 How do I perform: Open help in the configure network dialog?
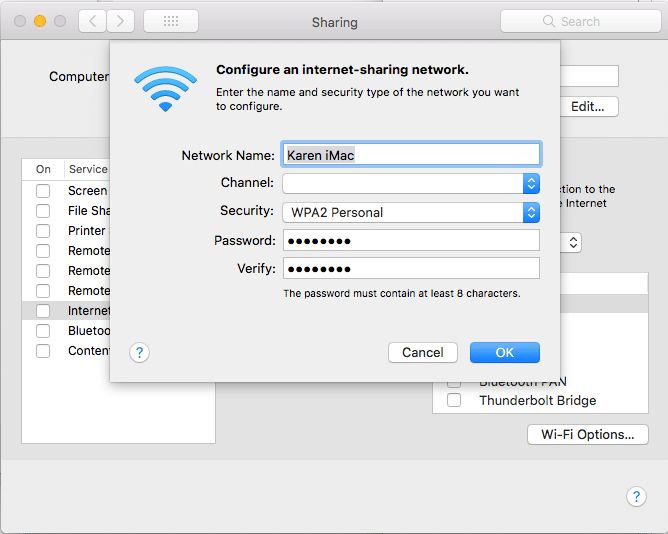139,352
